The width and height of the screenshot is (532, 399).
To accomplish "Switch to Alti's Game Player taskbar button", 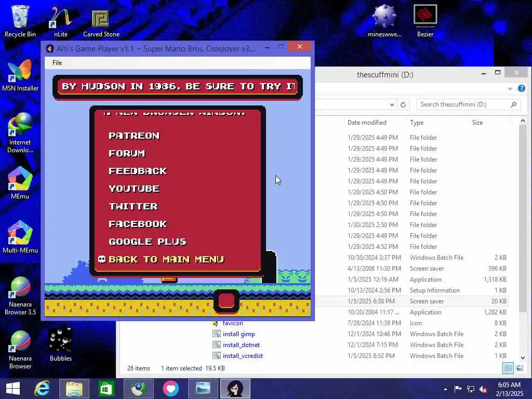I will (x=235, y=389).
